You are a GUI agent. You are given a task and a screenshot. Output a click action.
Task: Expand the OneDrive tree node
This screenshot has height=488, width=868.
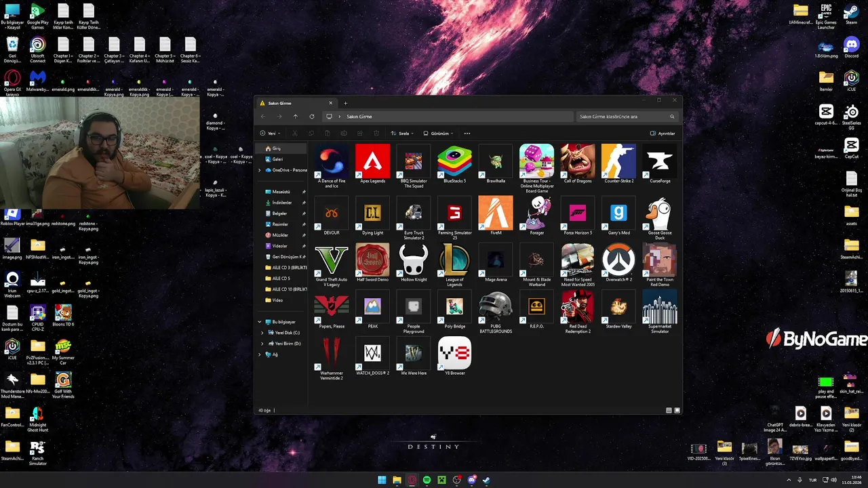click(260, 170)
